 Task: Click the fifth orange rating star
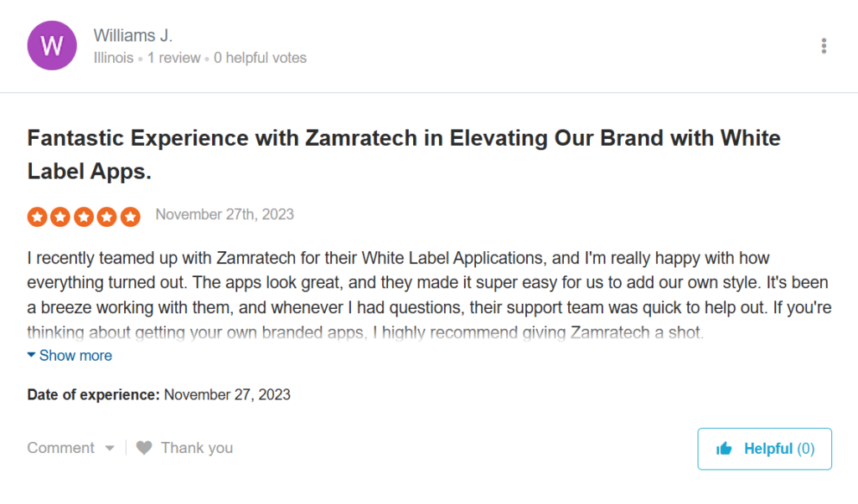[130, 217]
